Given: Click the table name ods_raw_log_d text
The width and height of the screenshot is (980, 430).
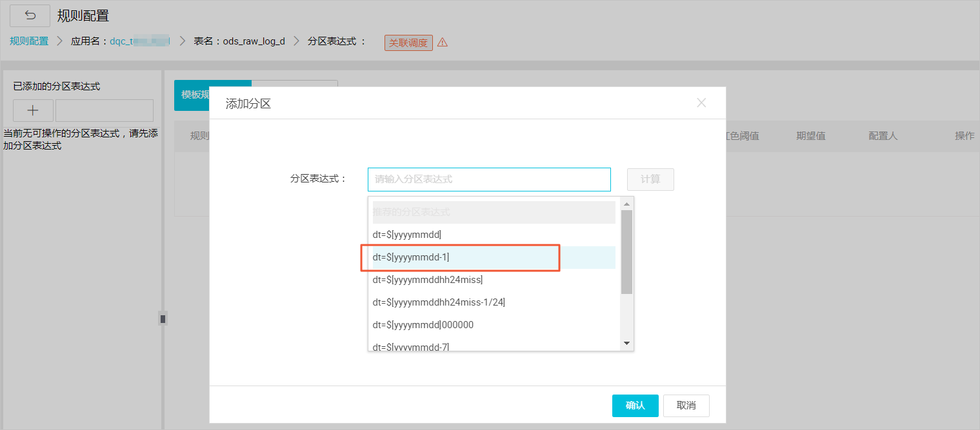Looking at the screenshot, I should coord(254,41).
